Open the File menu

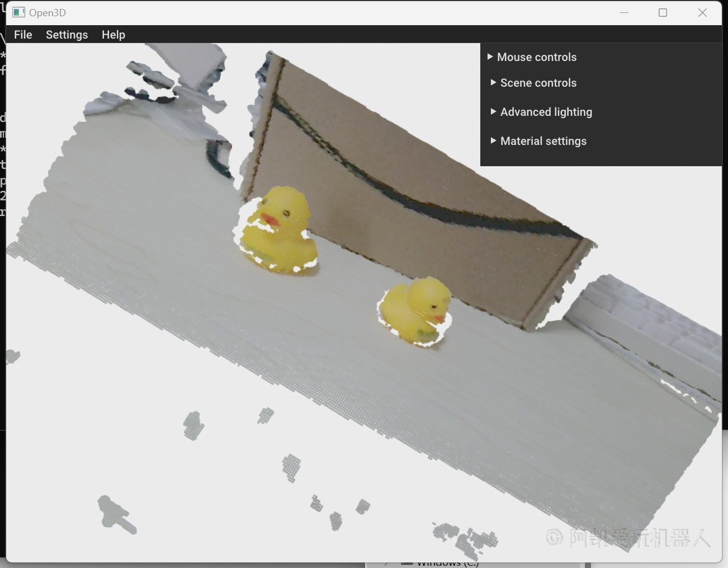click(x=23, y=35)
